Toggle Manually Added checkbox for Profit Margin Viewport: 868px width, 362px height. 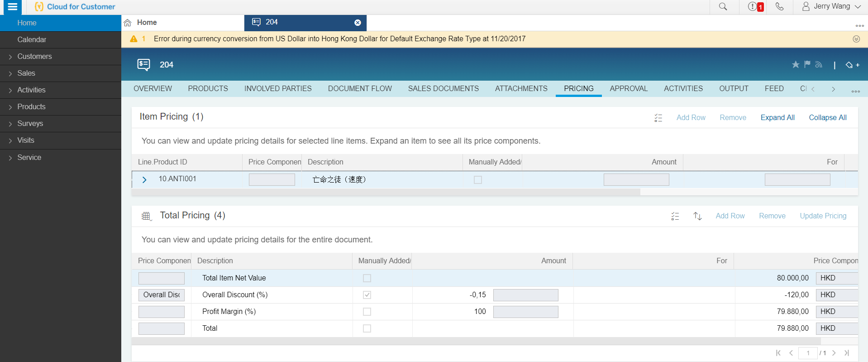click(367, 312)
